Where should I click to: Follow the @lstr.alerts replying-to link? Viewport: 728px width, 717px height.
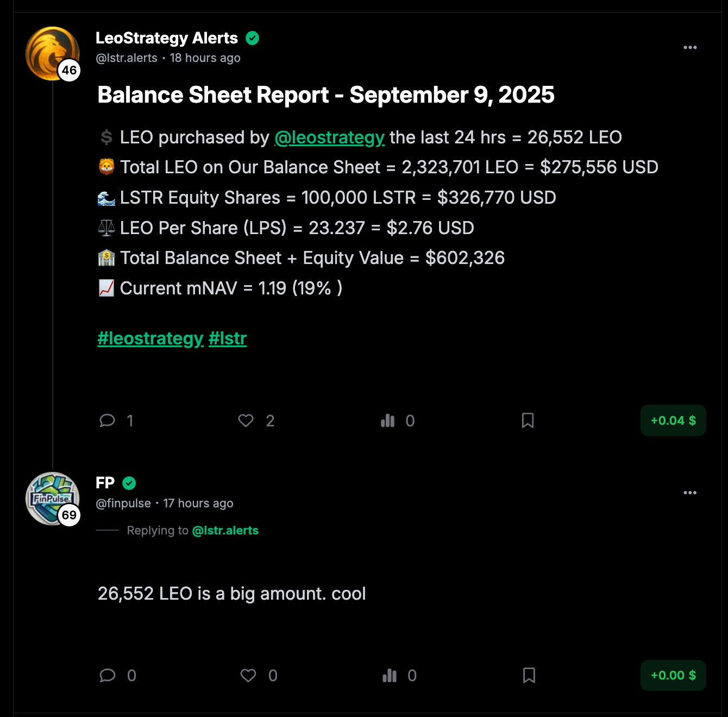coord(225,531)
